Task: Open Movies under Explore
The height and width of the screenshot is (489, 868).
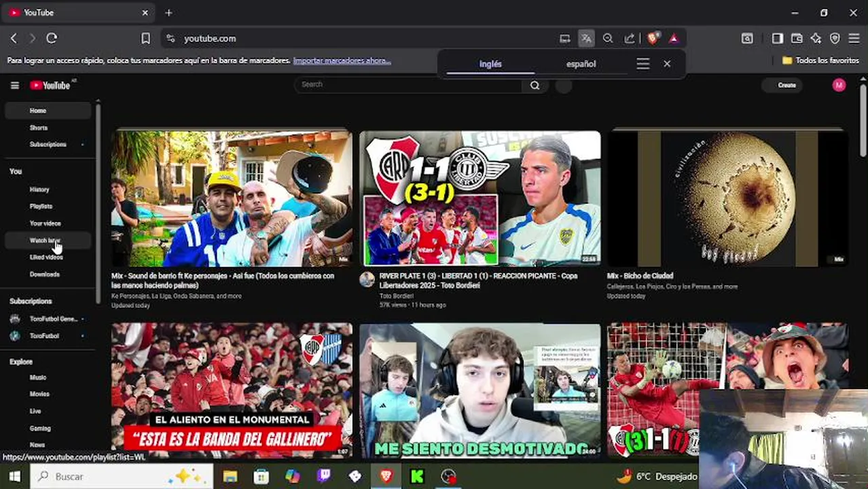Action: tap(48, 394)
